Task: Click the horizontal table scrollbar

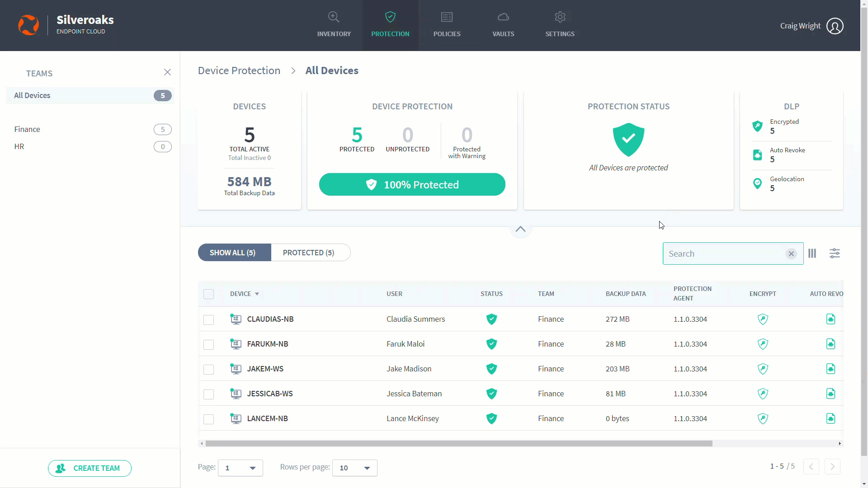Action: tap(459, 443)
